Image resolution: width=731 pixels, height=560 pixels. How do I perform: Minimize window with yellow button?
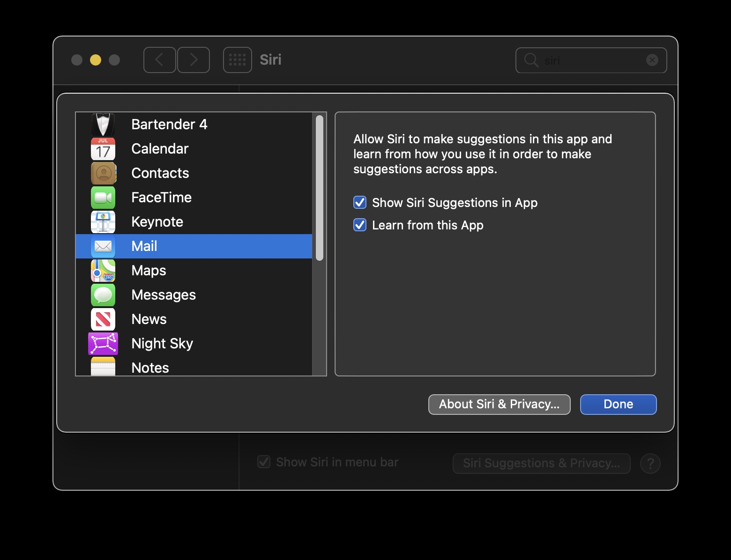click(96, 60)
